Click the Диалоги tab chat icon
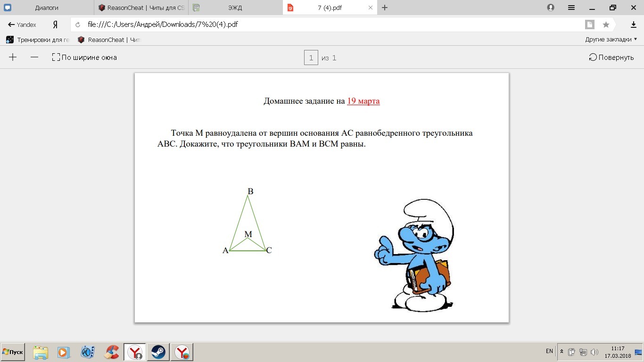The width and height of the screenshot is (644, 362). 8,8
